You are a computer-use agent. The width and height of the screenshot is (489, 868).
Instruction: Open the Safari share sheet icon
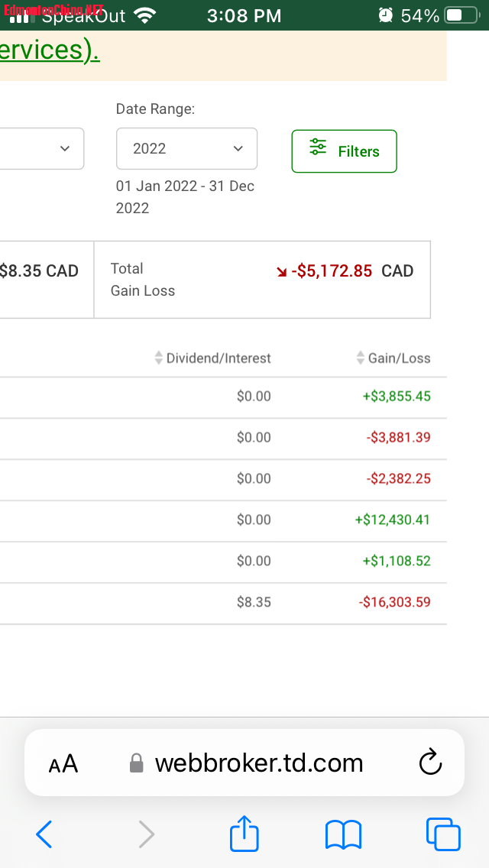pos(244,833)
